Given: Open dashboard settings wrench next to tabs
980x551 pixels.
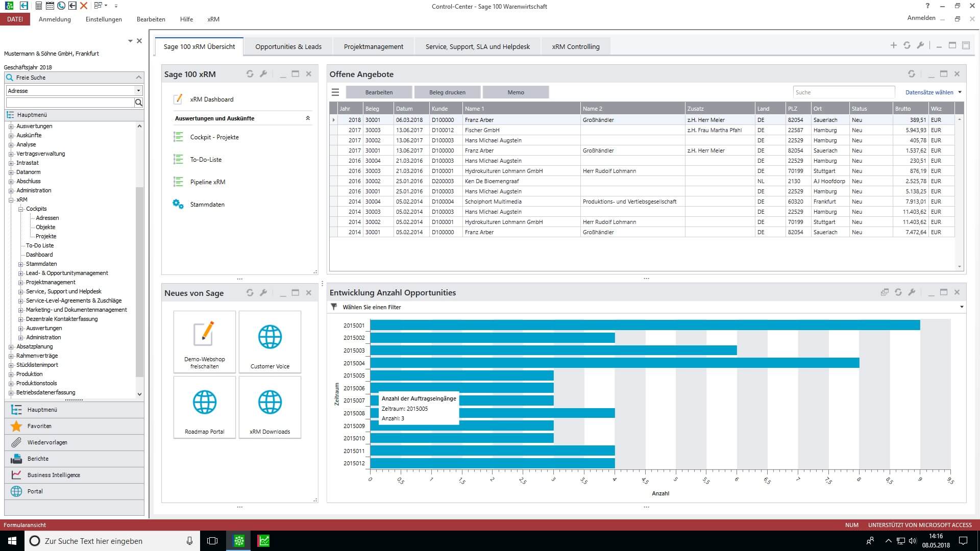Looking at the screenshot, I should [x=920, y=45].
